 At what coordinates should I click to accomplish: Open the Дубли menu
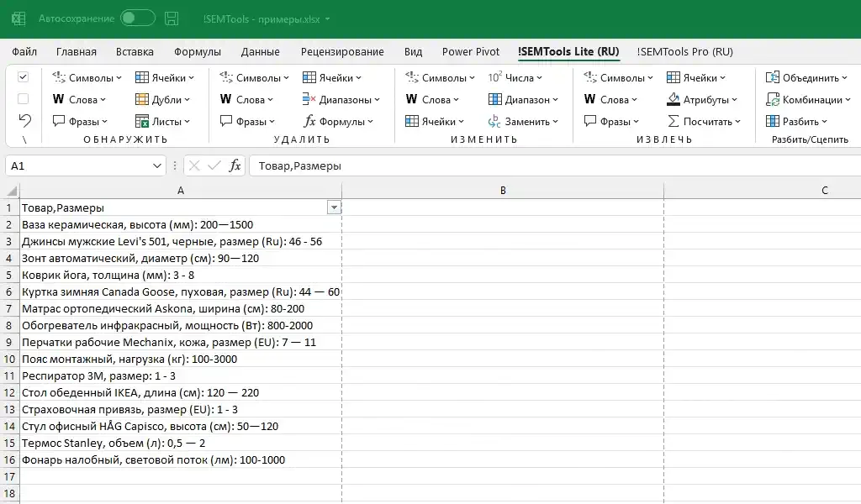pos(162,100)
